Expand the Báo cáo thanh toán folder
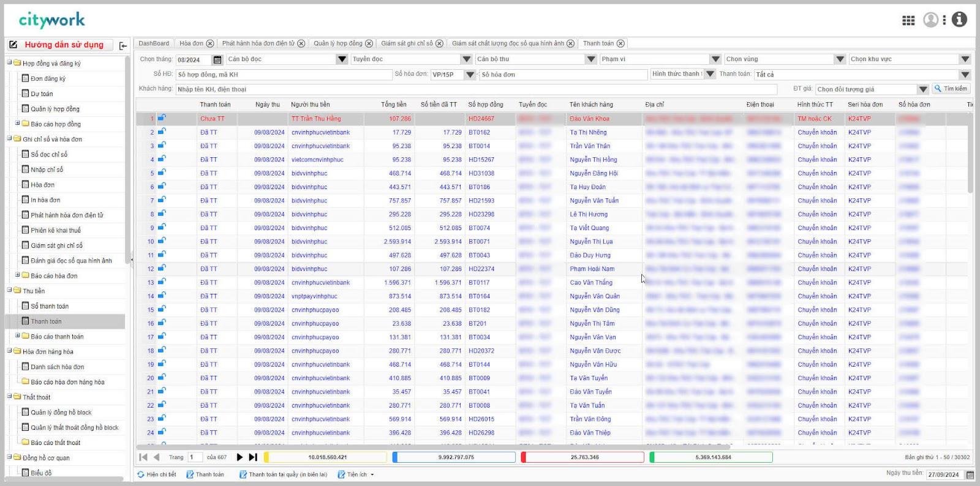Screen dimensions: 980x486 [18, 335]
